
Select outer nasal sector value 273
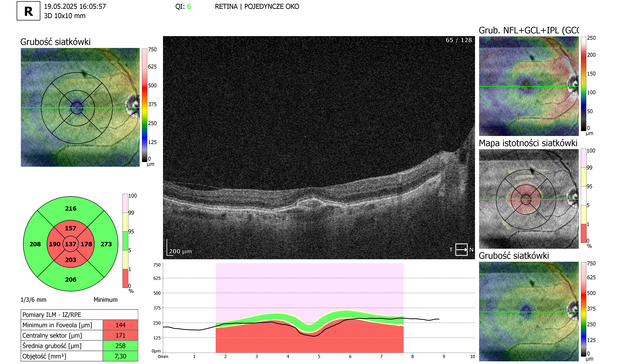pyautogui.click(x=106, y=244)
